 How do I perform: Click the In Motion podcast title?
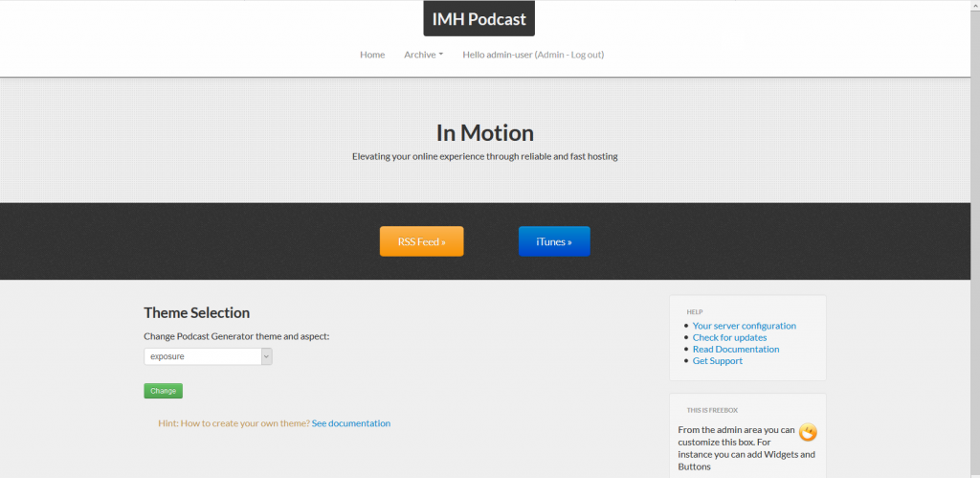pos(485,132)
